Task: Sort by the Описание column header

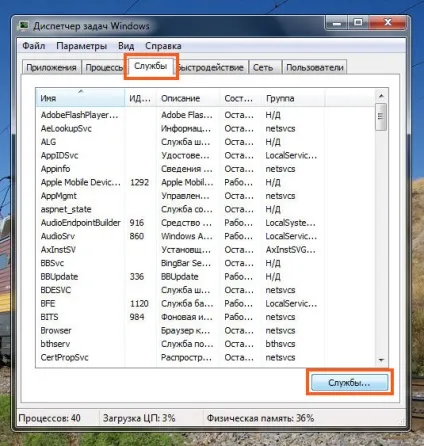Action: (x=188, y=98)
